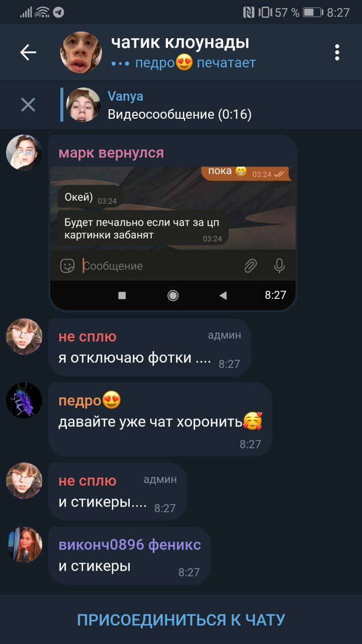
Task: Tap педро's bug avatar picture
Action: 24,400
